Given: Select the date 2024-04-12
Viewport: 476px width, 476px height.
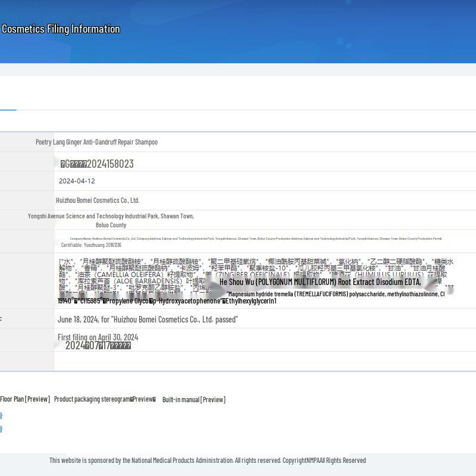Looking at the screenshot, I should (x=77, y=181).
